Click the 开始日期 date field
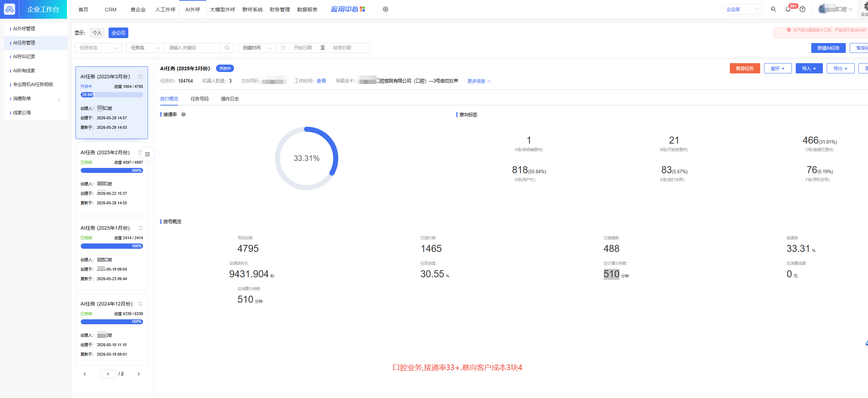Viewport: 868px width, 398px height. click(x=303, y=48)
